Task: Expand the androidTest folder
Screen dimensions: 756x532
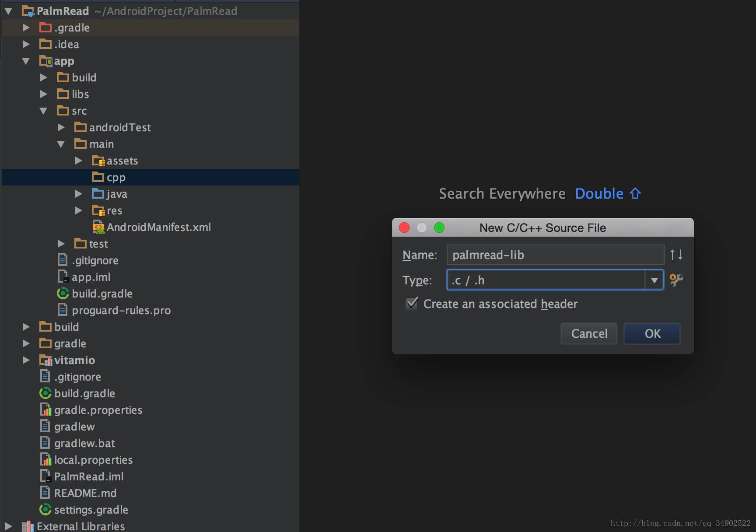Action: 61,127
